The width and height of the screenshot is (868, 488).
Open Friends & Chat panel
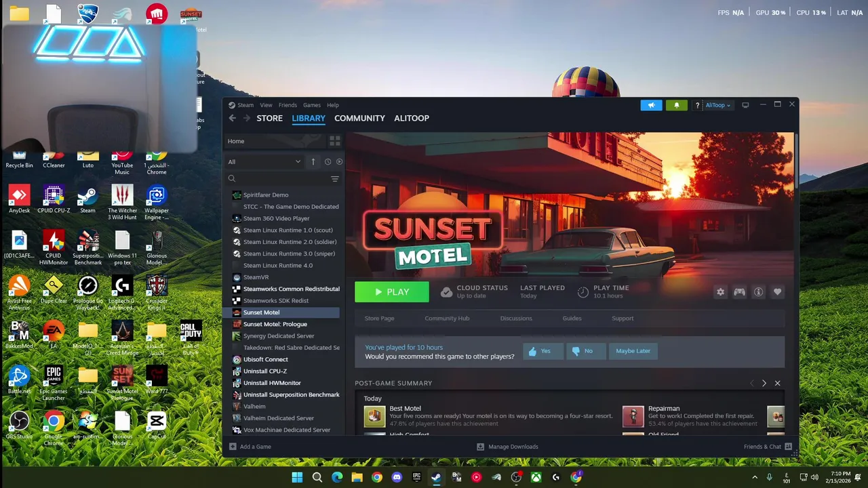(768, 447)
